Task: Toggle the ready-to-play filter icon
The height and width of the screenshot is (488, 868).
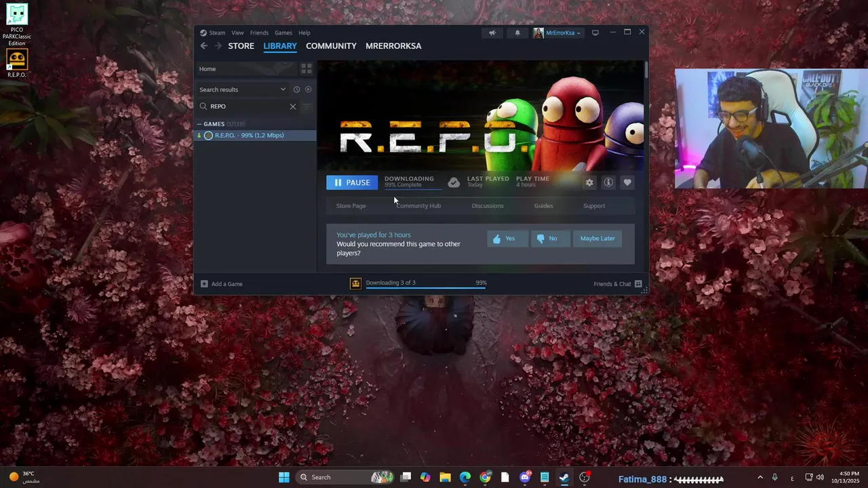Action: pos(308,89)
